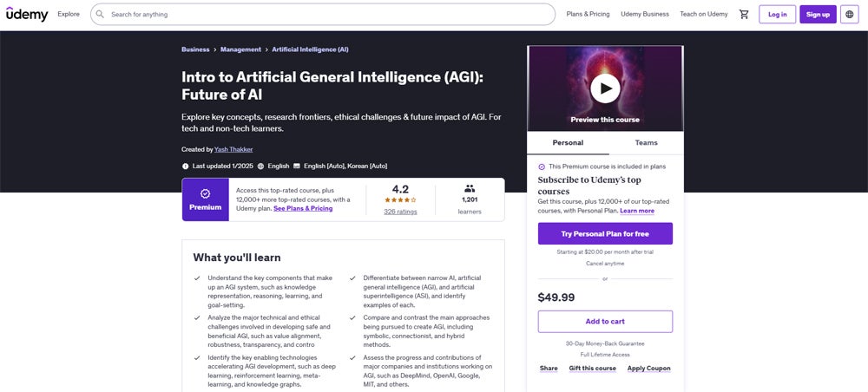Image resolution: width=868 pixels, height=392 pixels.
Task: Click the course title heading
Action: pos(332,86)
